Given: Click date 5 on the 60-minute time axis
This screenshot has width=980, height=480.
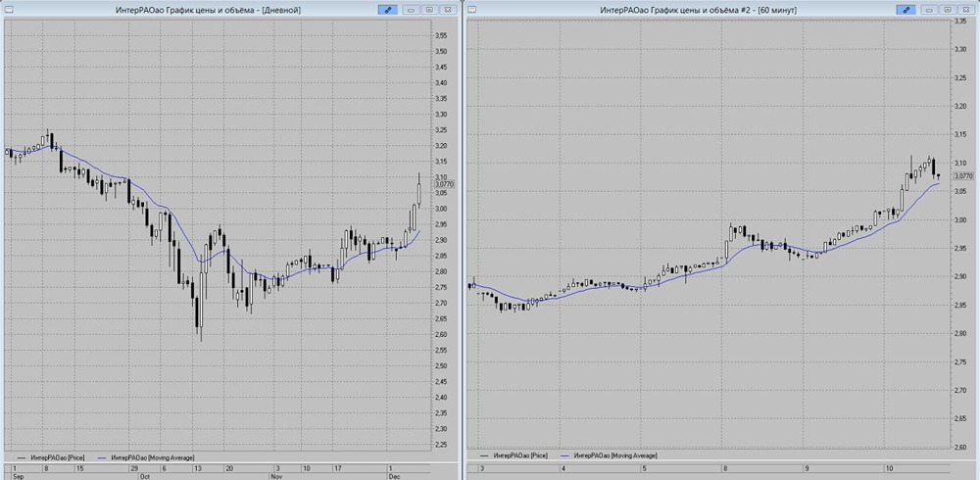Looking at the screenshot, I should [x=645, y=468].
